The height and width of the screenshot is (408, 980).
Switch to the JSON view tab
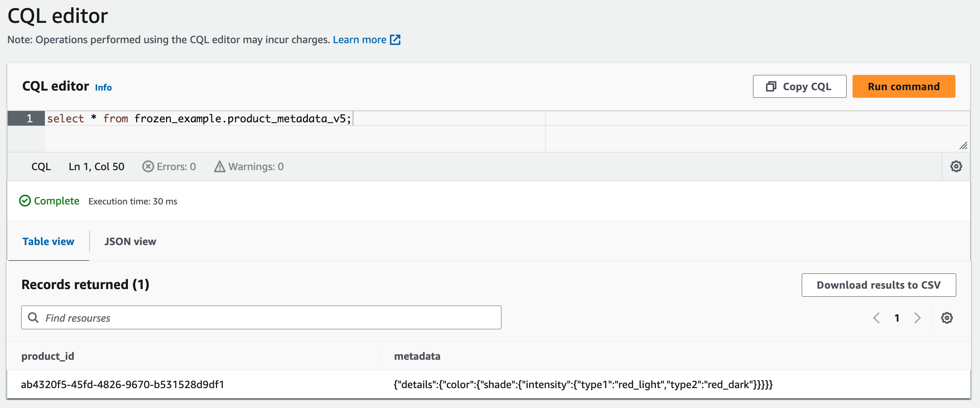click(130, 241)
